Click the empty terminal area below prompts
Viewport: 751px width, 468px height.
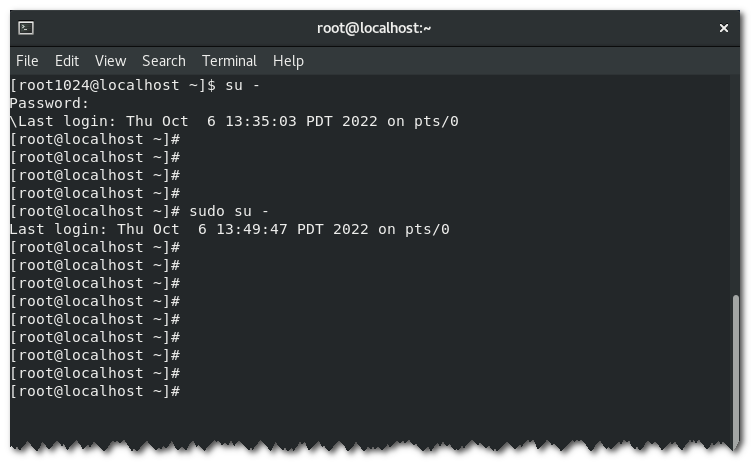[x=371, y=422]
